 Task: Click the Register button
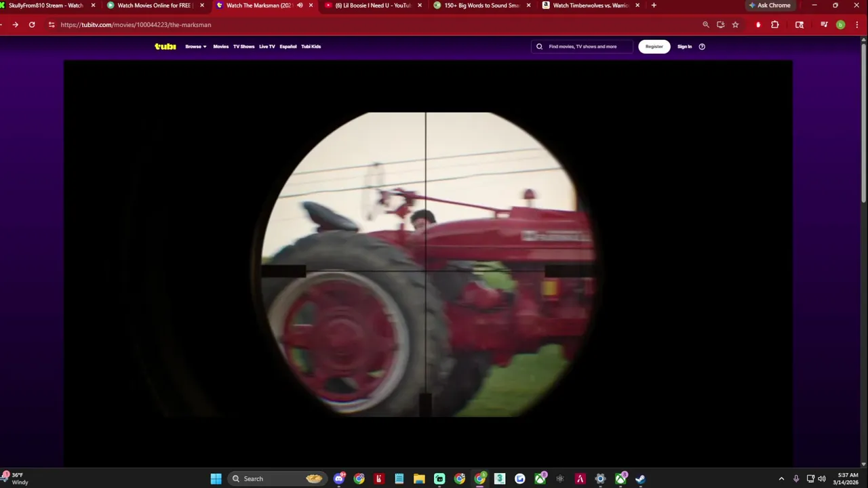(654, 47)
